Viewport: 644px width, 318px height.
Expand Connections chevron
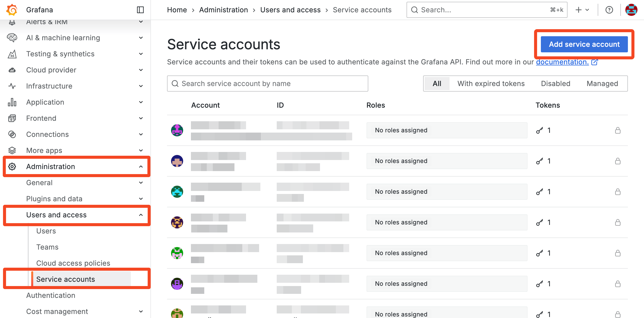click(141, 134)
